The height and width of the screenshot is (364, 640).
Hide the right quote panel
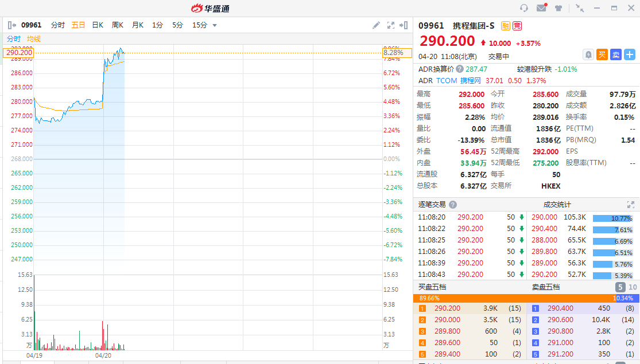click(x=404, y=25)
